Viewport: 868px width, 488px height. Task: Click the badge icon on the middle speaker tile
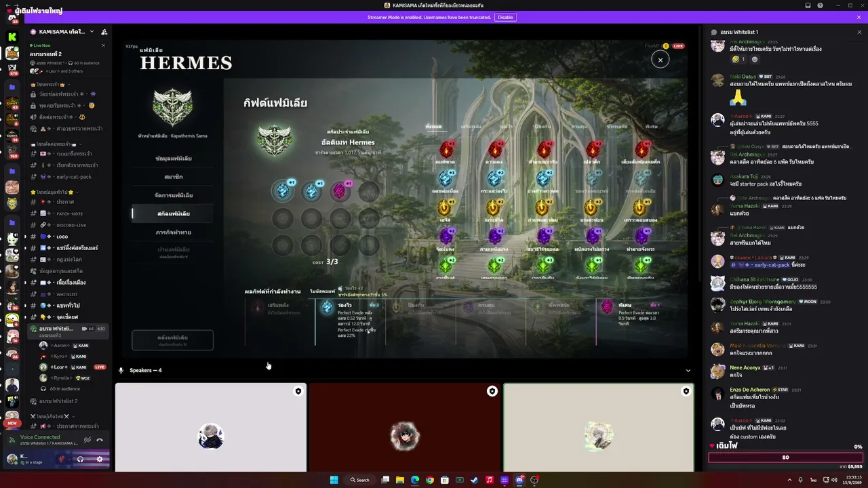(x=492, y=391)
